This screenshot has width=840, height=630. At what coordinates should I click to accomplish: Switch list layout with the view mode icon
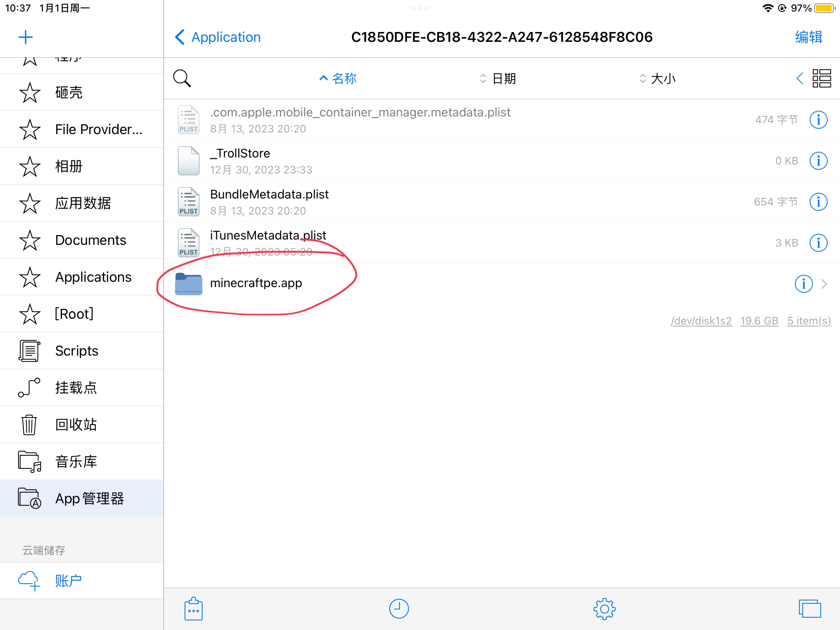pos(822,78)
